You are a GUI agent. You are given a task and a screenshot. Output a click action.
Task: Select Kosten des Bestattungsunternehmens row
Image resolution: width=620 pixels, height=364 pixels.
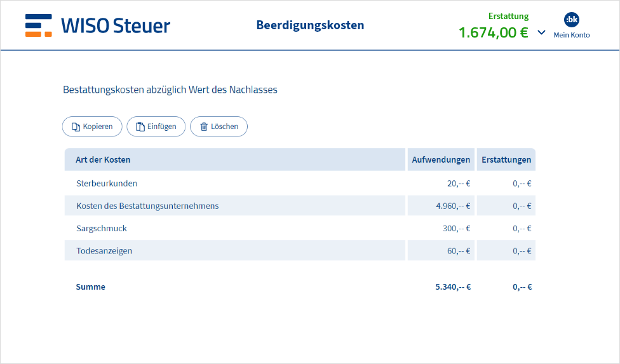147,206
